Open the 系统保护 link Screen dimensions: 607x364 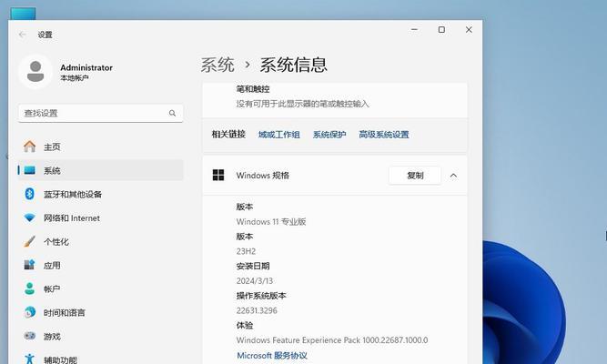point(329,135)
